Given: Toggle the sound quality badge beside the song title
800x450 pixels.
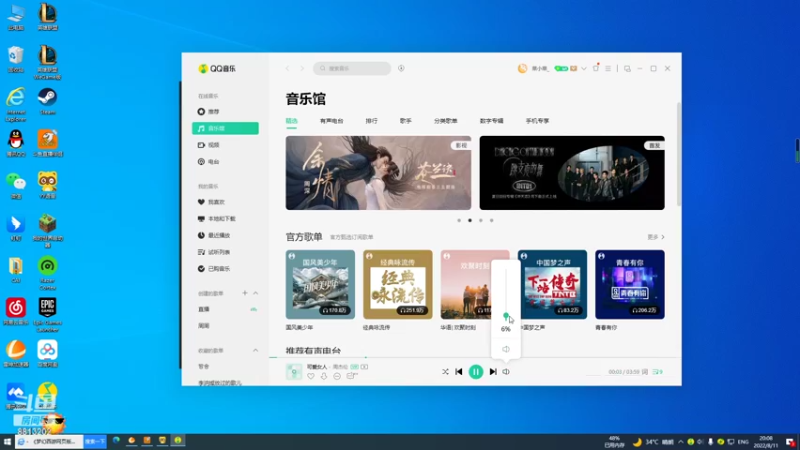Looking at the screenshot, I should pos(354,367).
